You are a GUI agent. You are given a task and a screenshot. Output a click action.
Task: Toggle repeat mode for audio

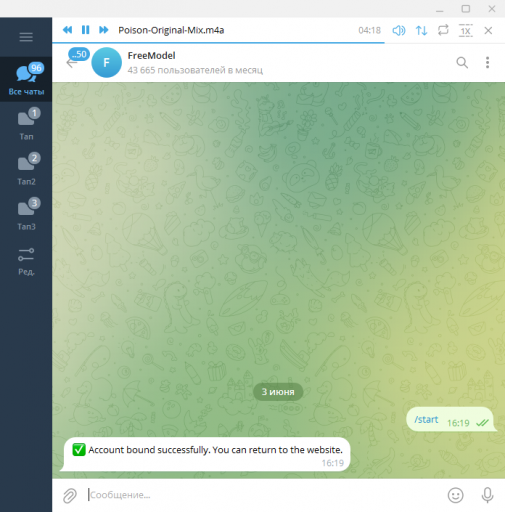click(443, 30)
